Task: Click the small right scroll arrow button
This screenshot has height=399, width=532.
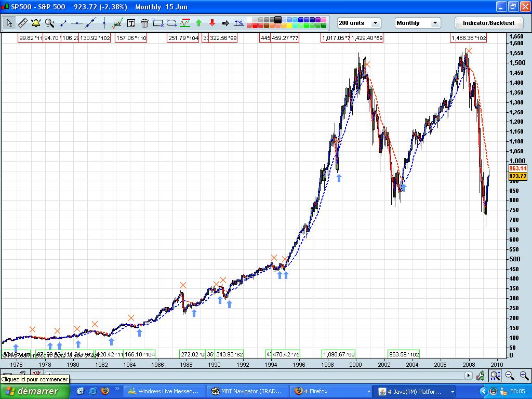Action: pos(469,375)
